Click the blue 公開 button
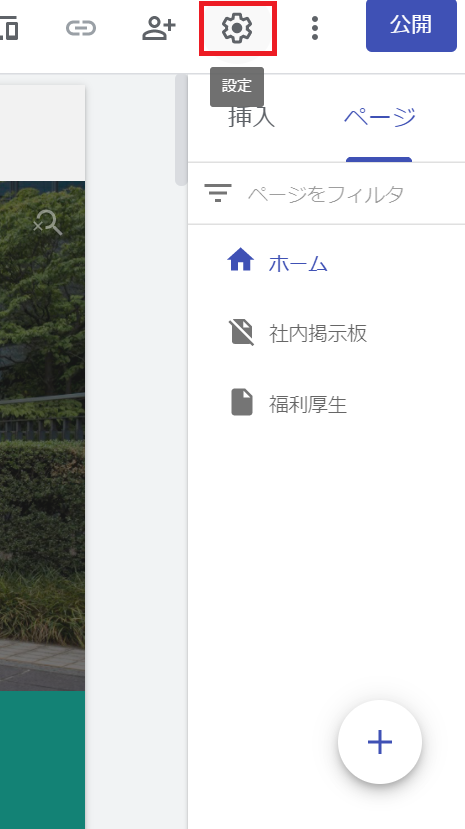 [411, 25]
